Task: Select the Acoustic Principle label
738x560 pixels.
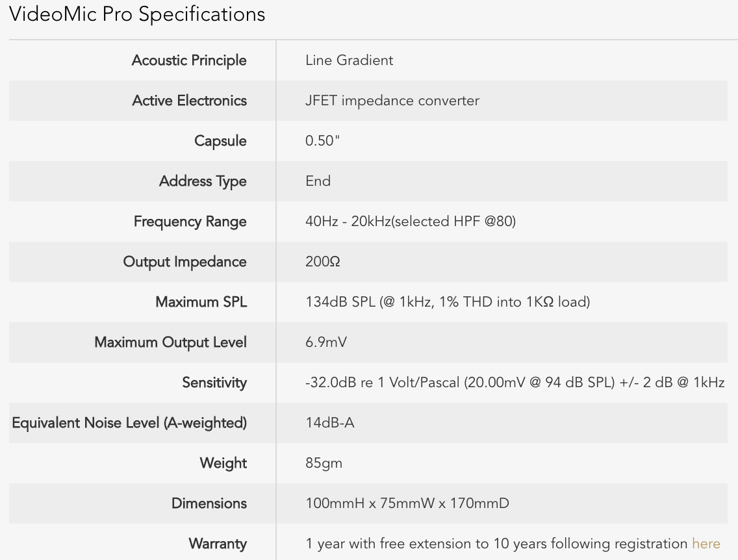Action: point(189,60)
